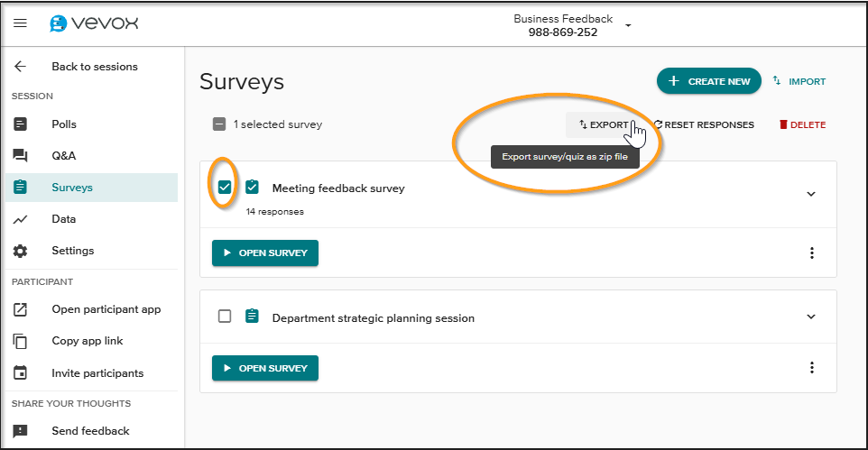Click the 1 selected survey label
868x450 pixels.
coord(277,124)
